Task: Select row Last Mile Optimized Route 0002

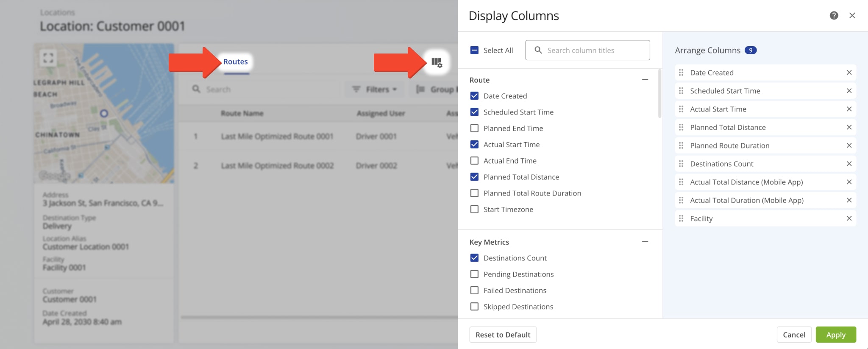Action: coord(318,165)
